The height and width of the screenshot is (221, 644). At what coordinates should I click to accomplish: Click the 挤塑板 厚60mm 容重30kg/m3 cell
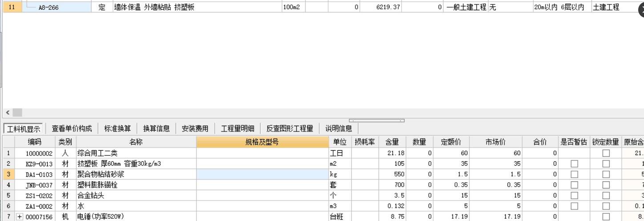[x=136, y=164]
